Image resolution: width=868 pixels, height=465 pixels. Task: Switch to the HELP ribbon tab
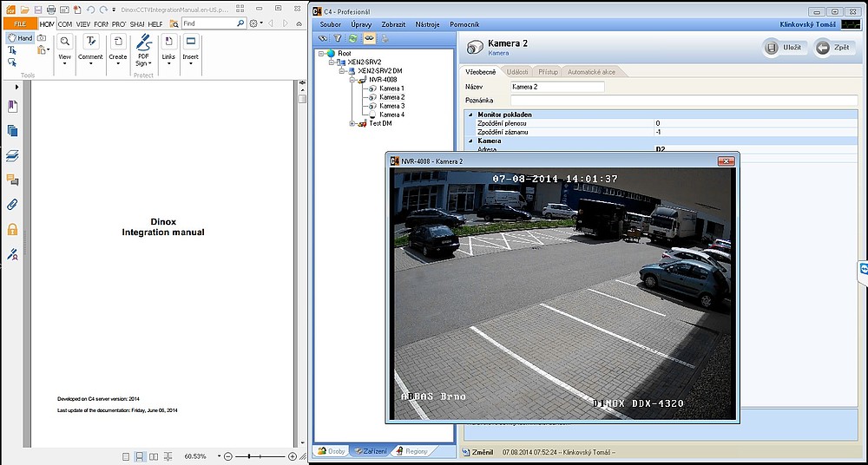tap(155, 23)
